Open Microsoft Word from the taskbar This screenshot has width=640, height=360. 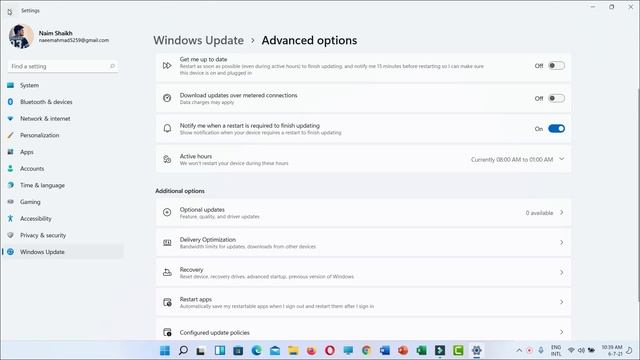pos(384,350)
